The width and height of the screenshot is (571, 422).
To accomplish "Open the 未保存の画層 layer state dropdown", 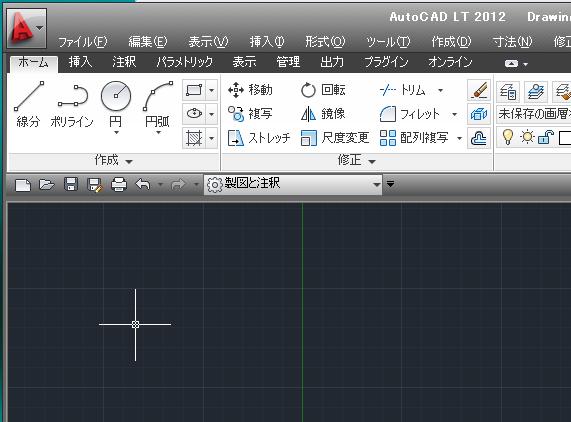I will pyautogui.click(x=533, y=114).
